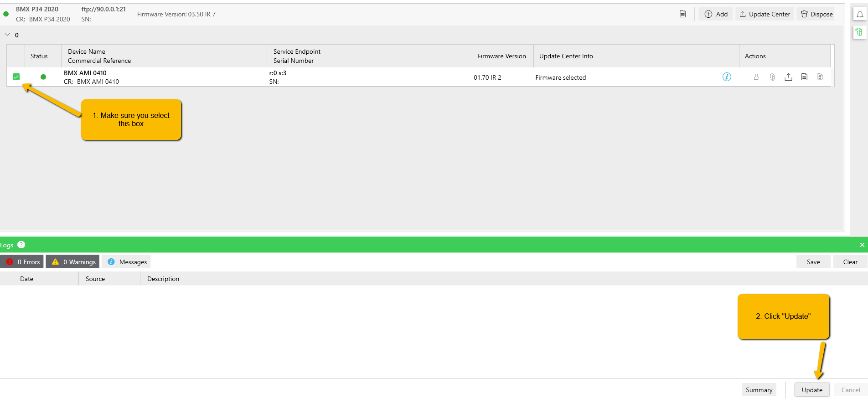
Task: Click the Logs help question mark icon
Action: pyautogui.click(x=21, y=245)
